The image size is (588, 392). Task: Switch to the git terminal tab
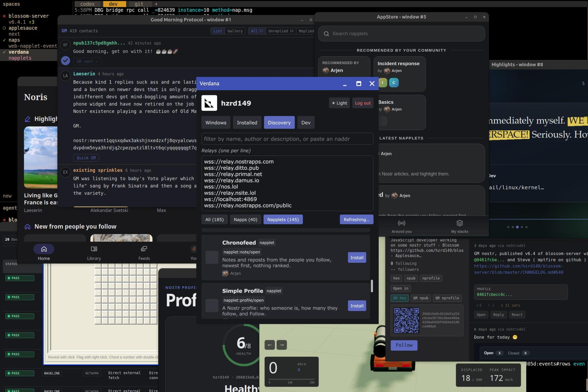coord(139,4)
